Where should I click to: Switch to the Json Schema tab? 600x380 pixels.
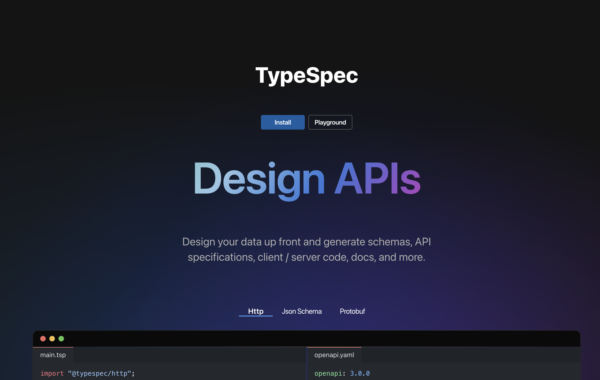pos(302,311)
